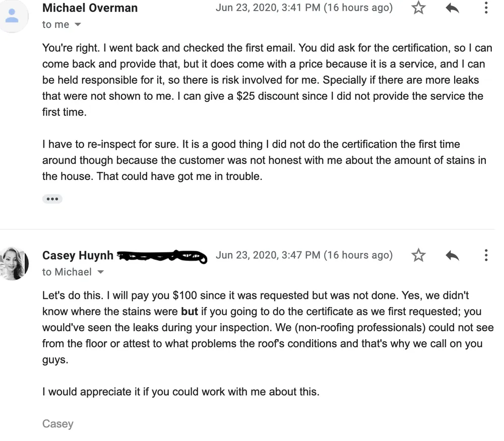Click the sender name Michael Overman
Screen dimensions: 504x441
[x=90, y=8]
